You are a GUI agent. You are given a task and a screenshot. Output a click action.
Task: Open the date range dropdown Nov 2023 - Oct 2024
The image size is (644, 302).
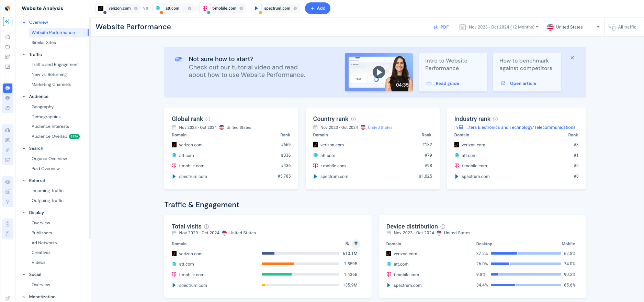(x=499, y=27)
